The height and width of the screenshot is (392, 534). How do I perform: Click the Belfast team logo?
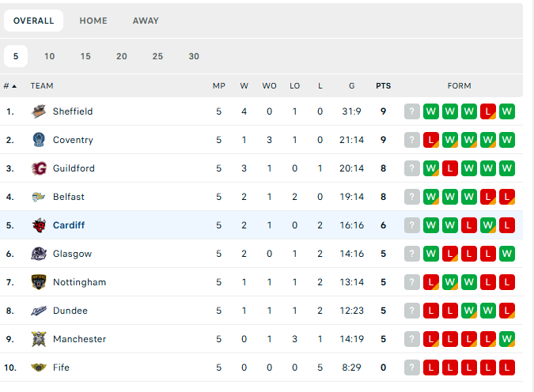39,197
